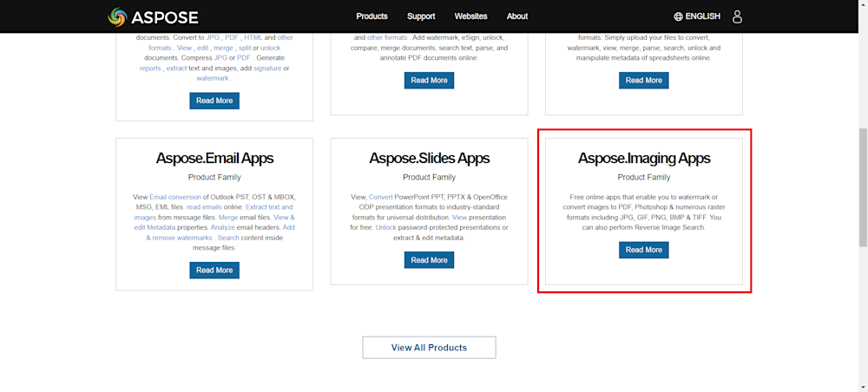Screen dimensions: 868x392
Task: Click the page's vertical scrollbar thumb
Action: pos(863,186)
